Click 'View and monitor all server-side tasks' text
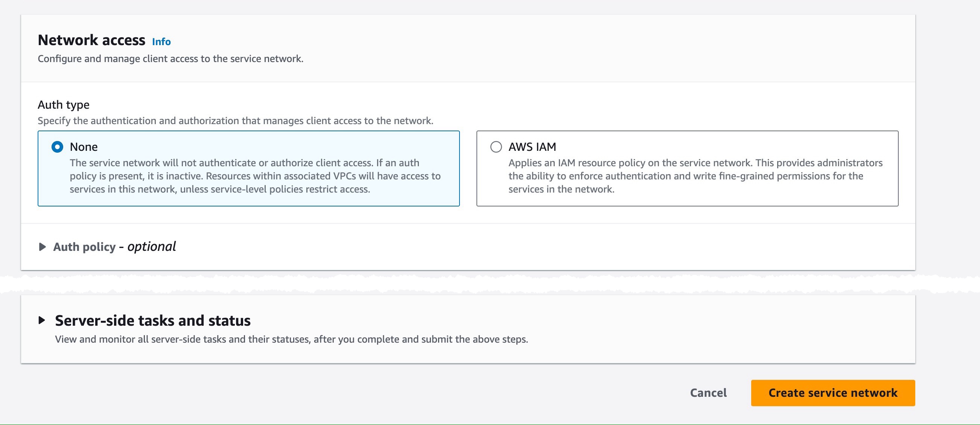980x425 pixels. [291, 339]
